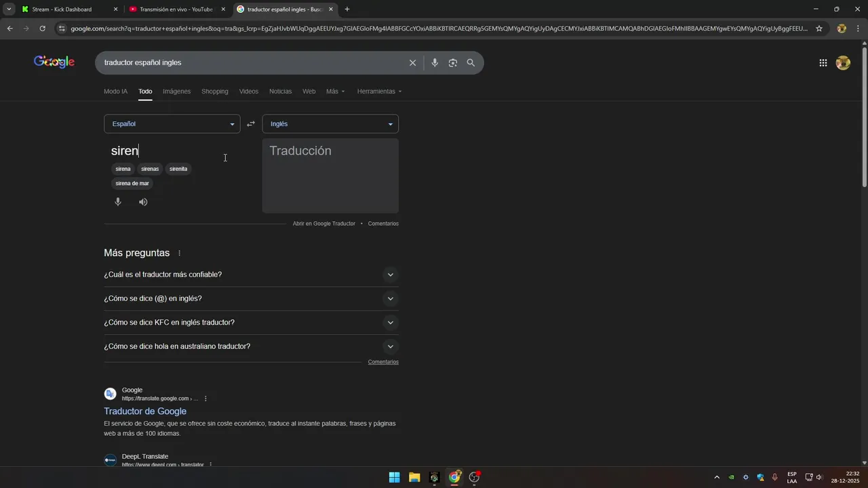Click Comentarios link under the translator
The image size is (868, 488).
tap(383, 224)
